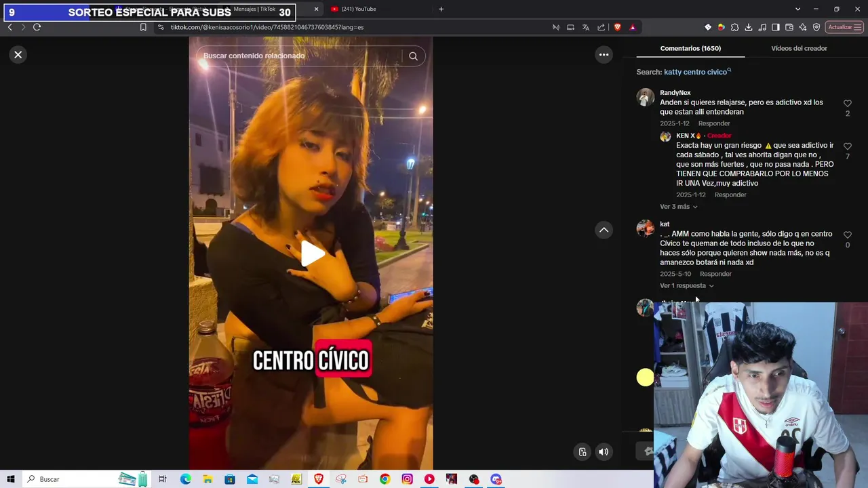Viewport: 868px width, 488px height.
Task: Like kat's comment
Action: click(x=847, y=235)
